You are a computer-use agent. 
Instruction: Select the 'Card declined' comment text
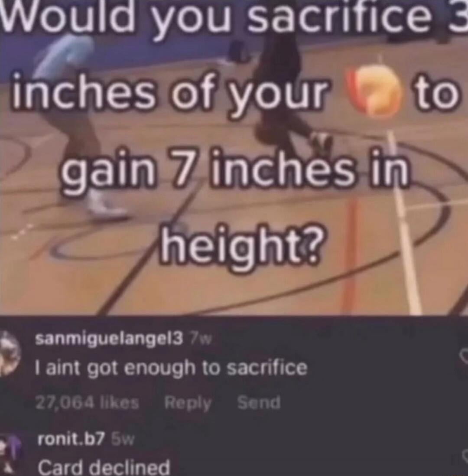click(104, 466)
